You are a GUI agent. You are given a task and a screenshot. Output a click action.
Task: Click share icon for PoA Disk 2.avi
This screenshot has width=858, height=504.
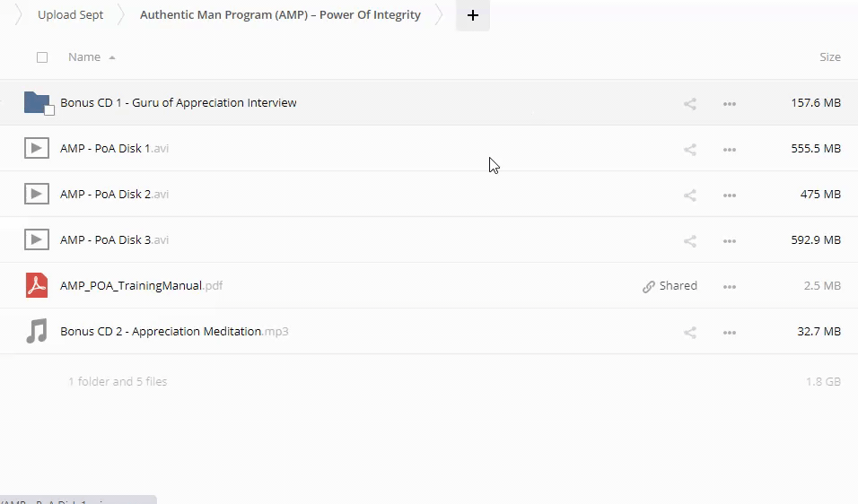coord(689,195)
